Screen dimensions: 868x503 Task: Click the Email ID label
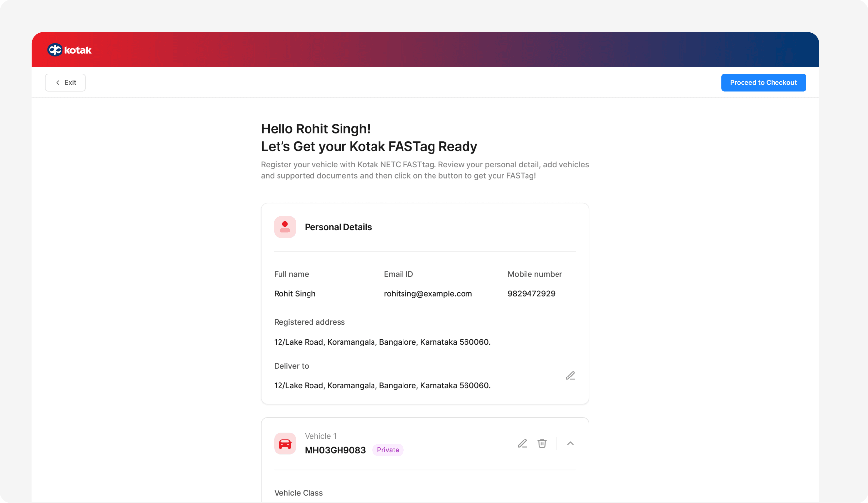coord(398,274)
